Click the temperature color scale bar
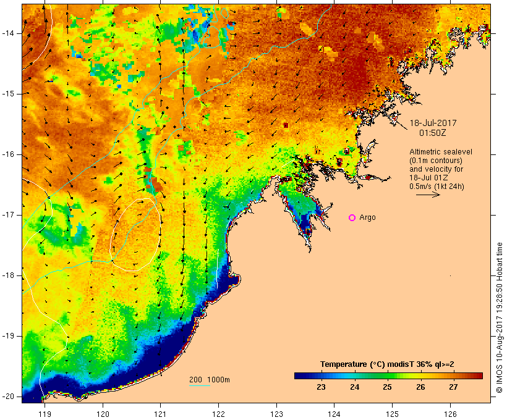The height and width of the screenshot is (420, 507). [x=388, y=376]
